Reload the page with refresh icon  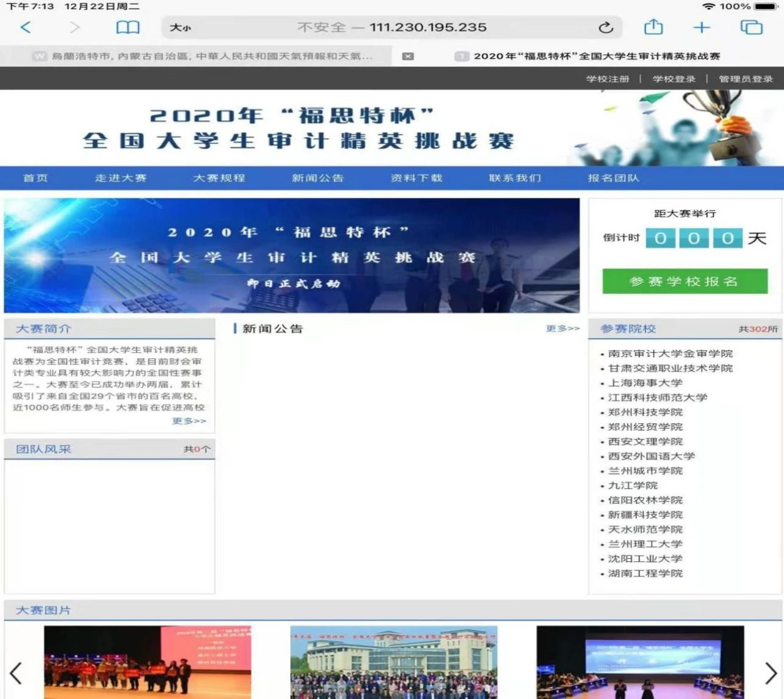coord(606,28)
